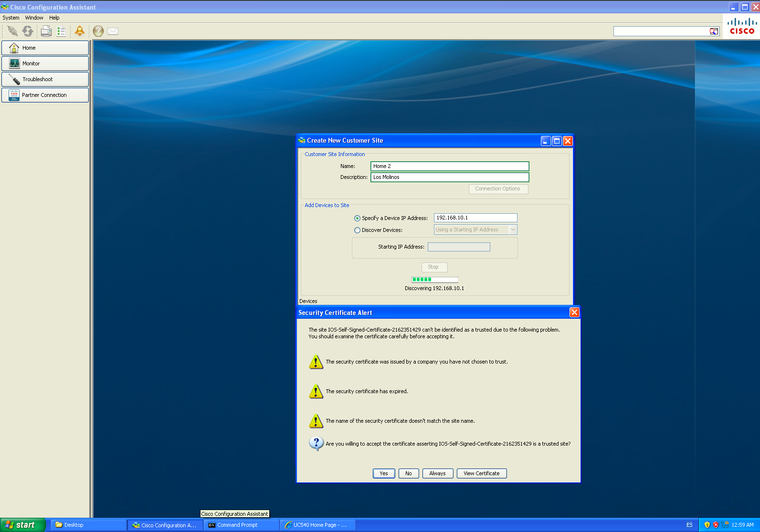Click the Monitor graph icon
Viewport: 760px width, 532px height.
pyautogui.click(x=14, y=63)
